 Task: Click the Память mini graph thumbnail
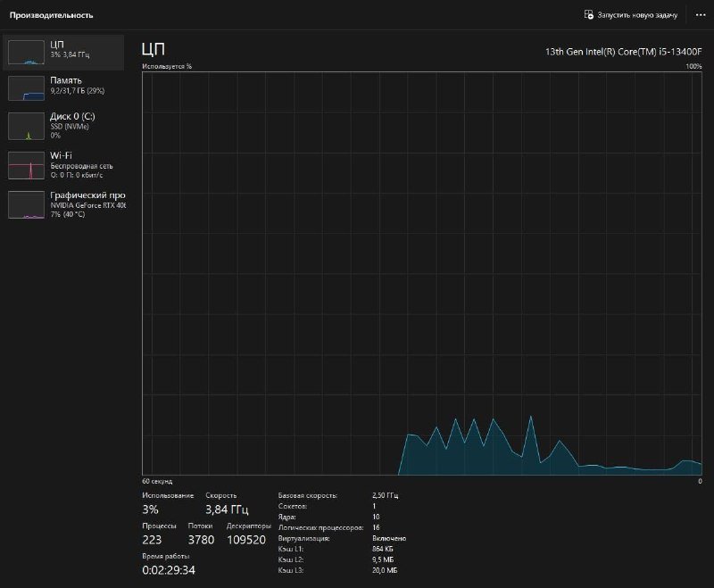pyautogui.click(x=26, y=87)
